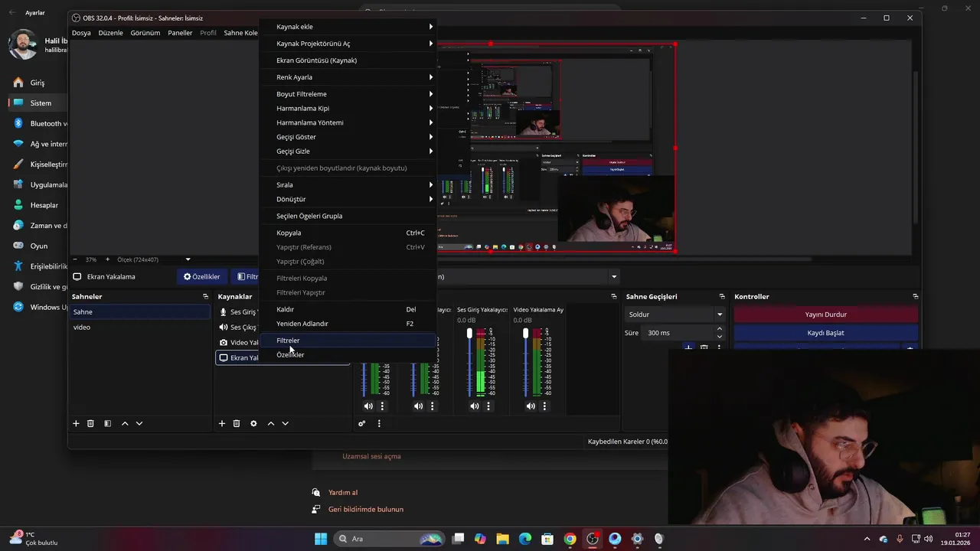Pop out the Sahne Geçişleri dock panel
980x551 pixels.
pyautogui.click(x=722, y=296)
